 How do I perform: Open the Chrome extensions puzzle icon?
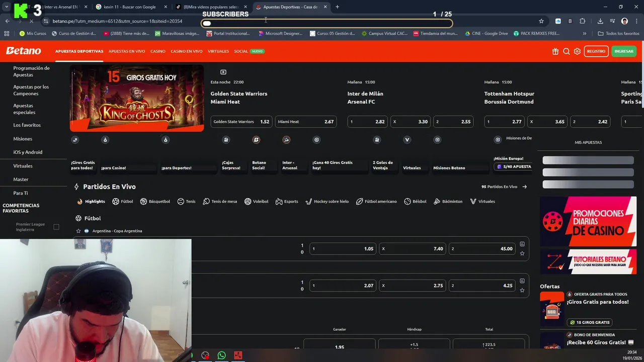pyautogui.click(x=582, y=21)
